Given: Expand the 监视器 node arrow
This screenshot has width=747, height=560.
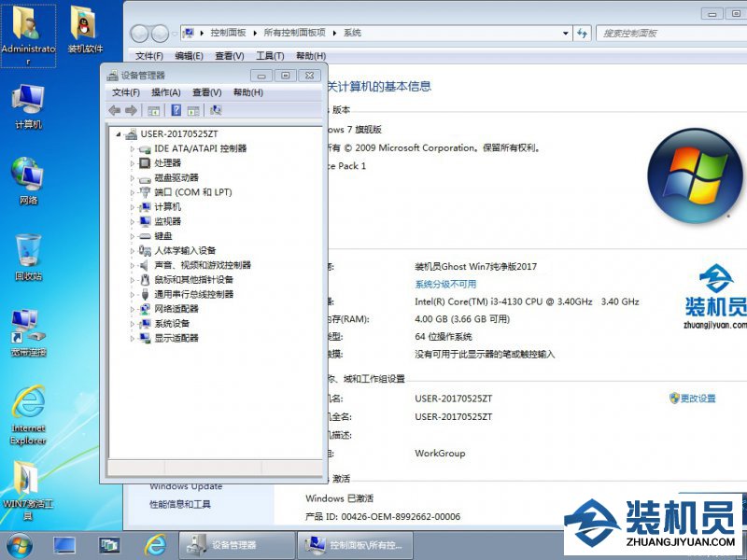Looking at the screenshot, I should pos(133,221).
